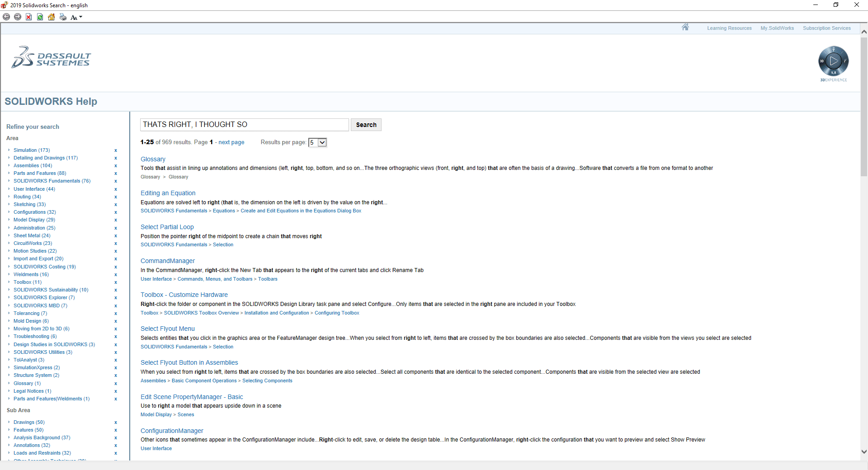868x470 pixels.
Task: Exclude Troubleshooting area with its x
Action: [x=116, y=337]
